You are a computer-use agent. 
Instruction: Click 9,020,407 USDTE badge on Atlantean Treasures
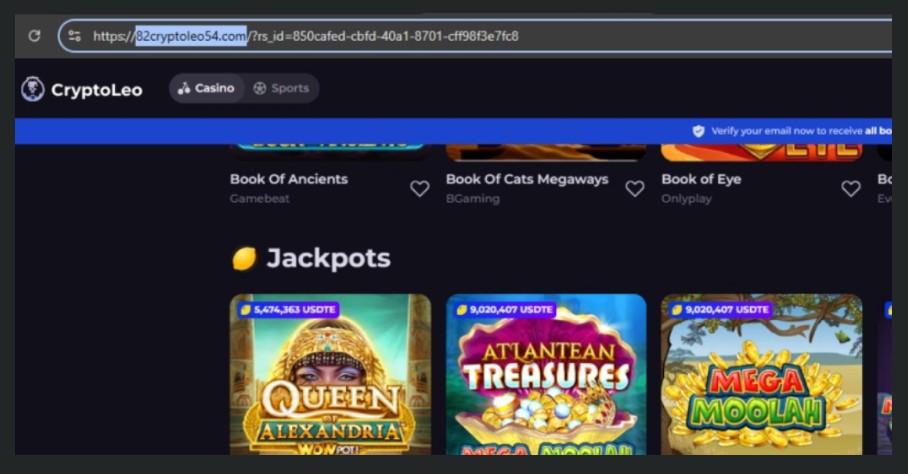point(504,310)
